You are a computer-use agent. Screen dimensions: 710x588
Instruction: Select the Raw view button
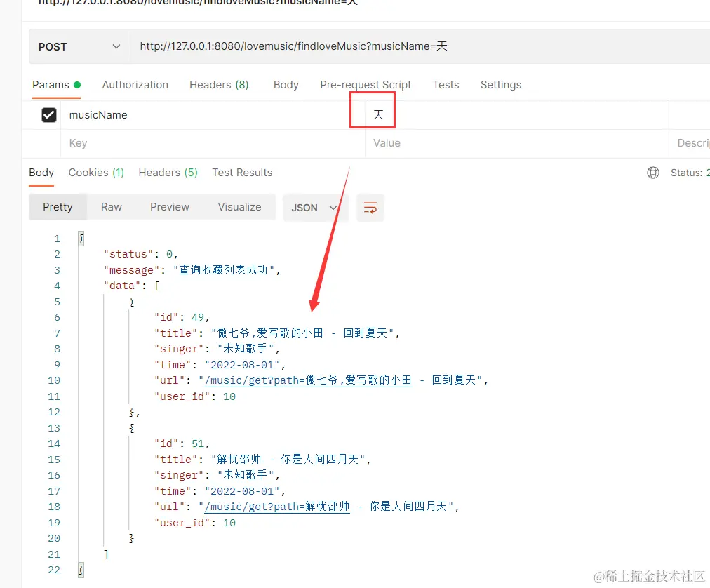tap(112, 207)
